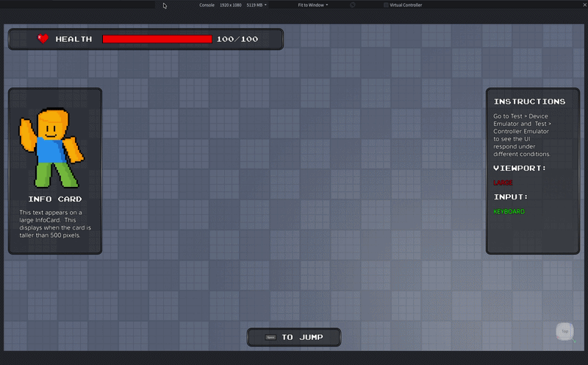Close the emulator bar with the X icon
Image resolution: width=588 pixels, height=365 pixels.
[x=584, y=5]
